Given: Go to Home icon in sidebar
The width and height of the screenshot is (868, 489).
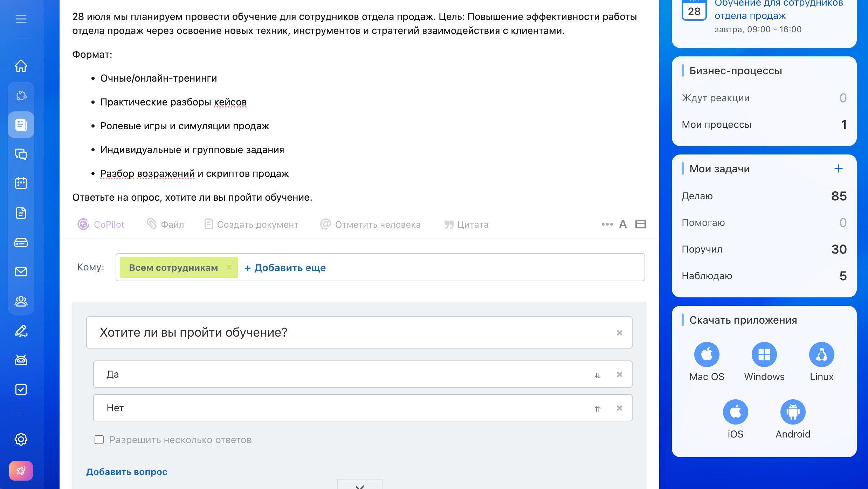Looking at the screenshot, I should (21, 66).
